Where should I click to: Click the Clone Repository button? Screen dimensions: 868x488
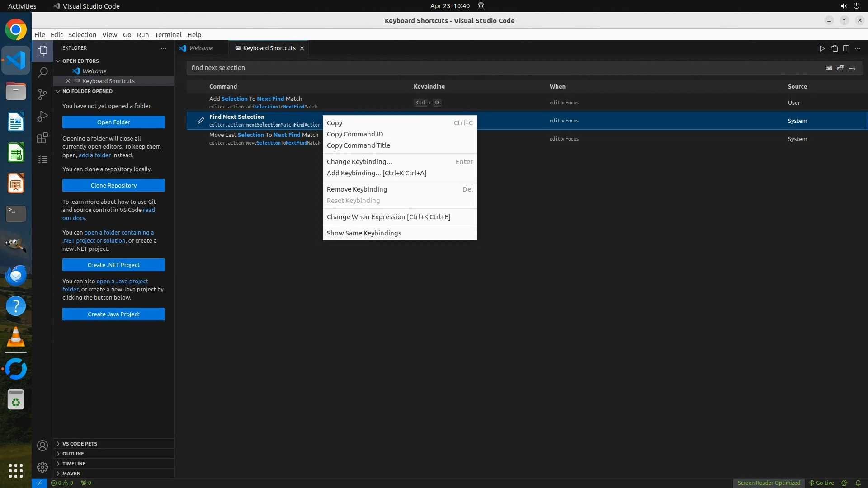point(113,185)
